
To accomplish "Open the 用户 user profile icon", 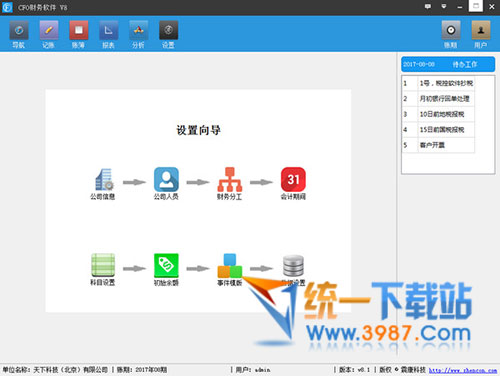I will coord(481,30).
